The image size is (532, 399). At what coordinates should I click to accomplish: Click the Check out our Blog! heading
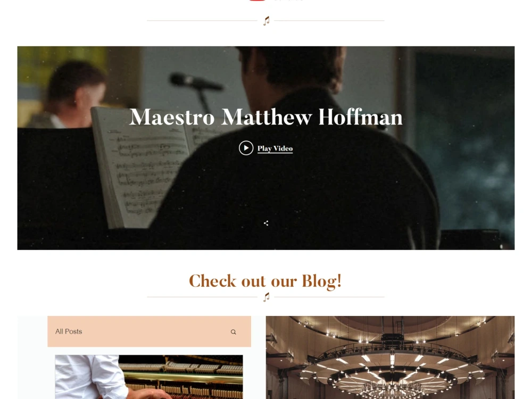265,281
